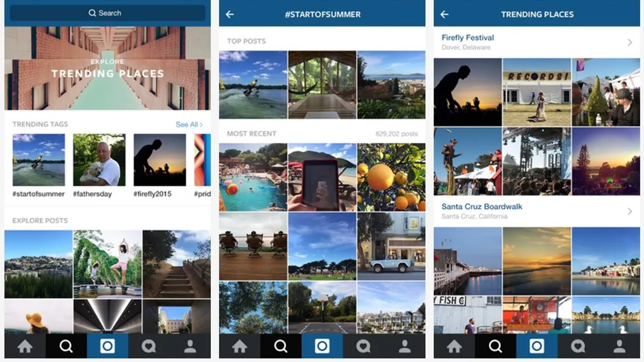The width and height of the screenshot is (644, 362).
Task: Open the Explore Trending Places banner
Action: (107, 69)
